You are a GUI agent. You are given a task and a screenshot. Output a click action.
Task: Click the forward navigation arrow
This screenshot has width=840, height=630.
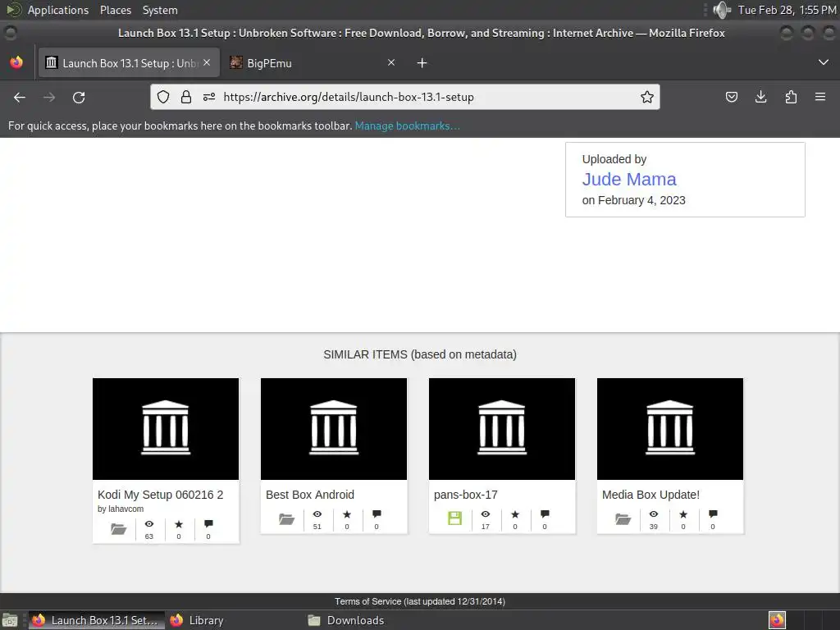tap(49, 97)
